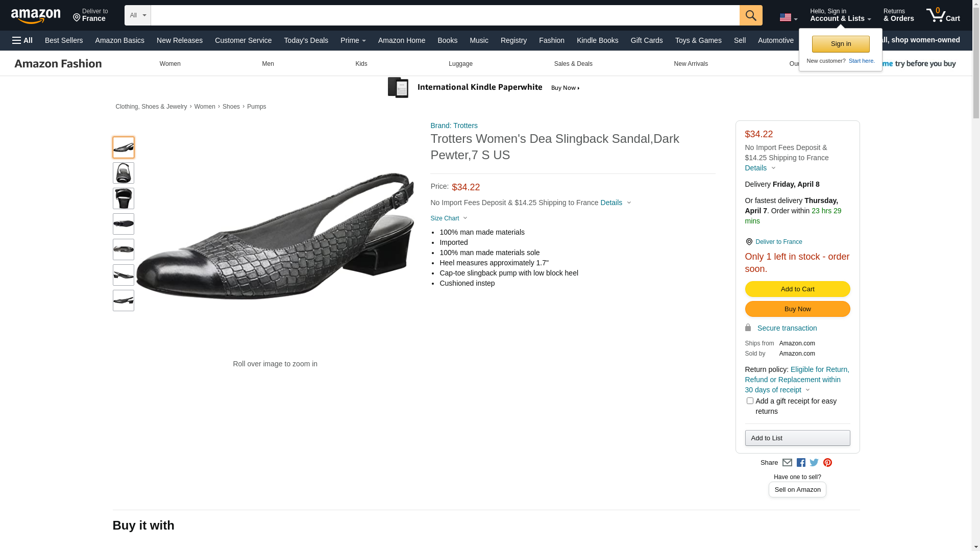Go to Amazon home via logo
Viewport: 980px width, 551px height.
point(36,16)
